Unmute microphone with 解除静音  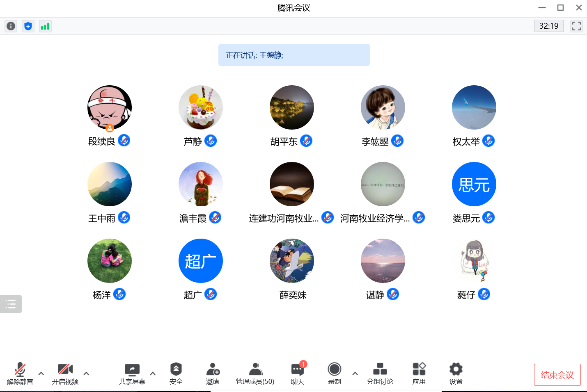click(20, 374)
